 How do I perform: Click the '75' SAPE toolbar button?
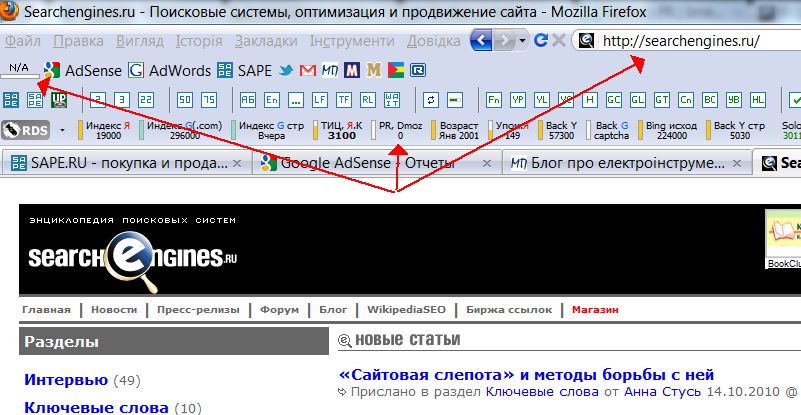click(x=209, y=100)
